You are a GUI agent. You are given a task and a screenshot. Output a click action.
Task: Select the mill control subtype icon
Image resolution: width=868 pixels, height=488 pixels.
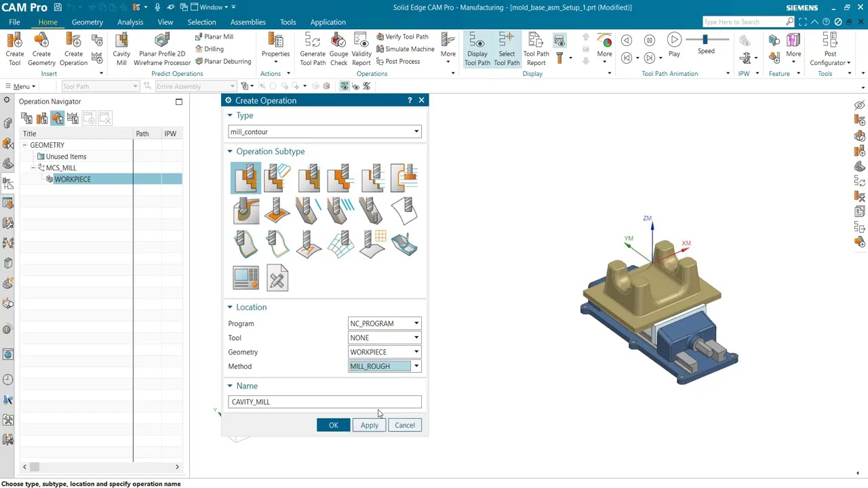[245, 277]
